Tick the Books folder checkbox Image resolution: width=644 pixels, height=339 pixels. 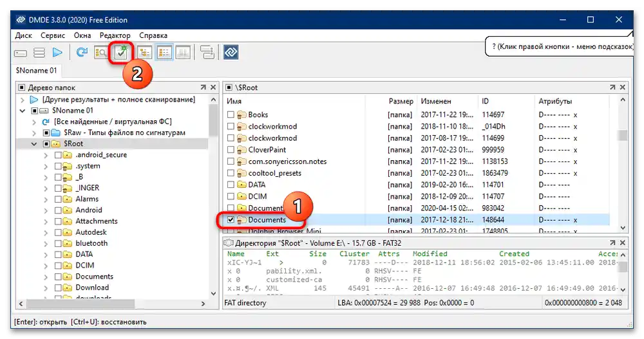[x=231, y=115]
